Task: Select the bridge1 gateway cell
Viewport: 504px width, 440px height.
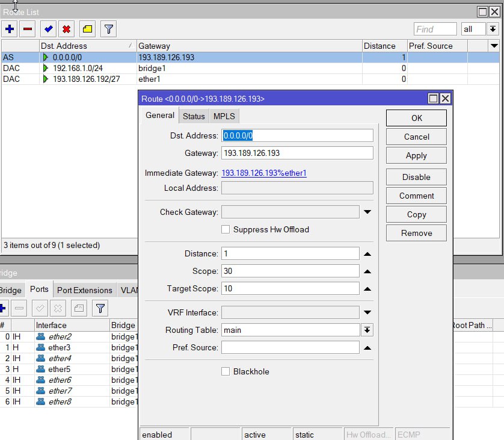Action: (249, 68)
